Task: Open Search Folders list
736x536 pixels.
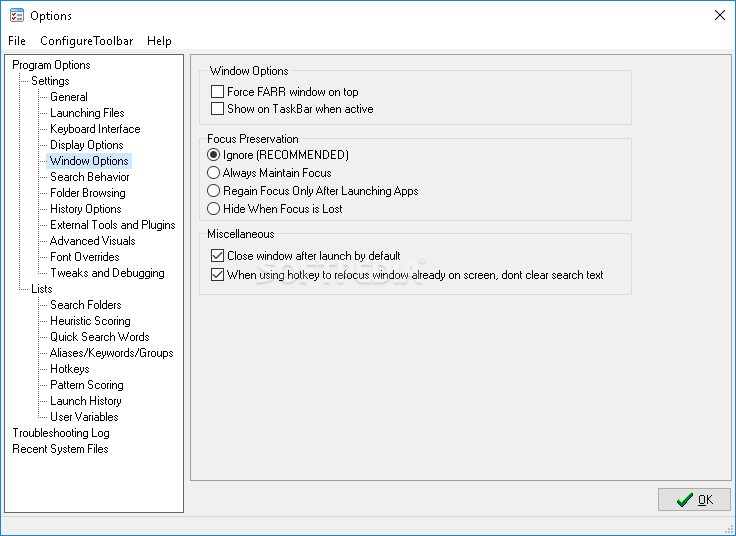Action: [x=86, y=305]
